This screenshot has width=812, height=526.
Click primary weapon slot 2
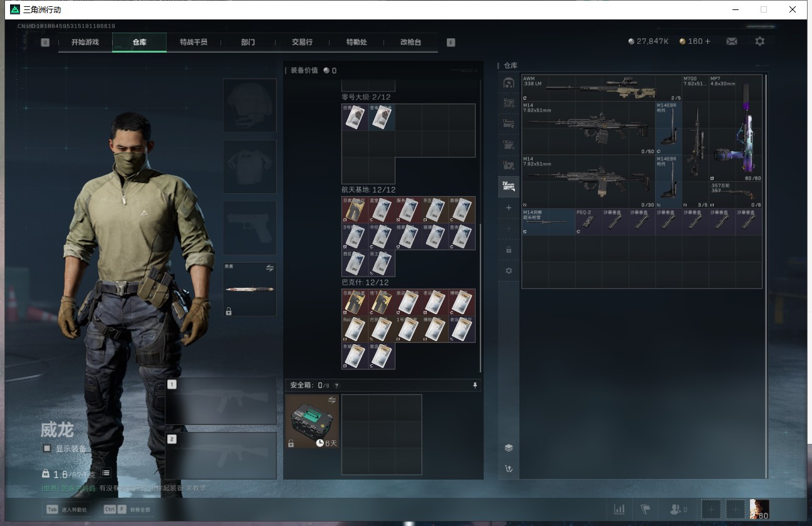coord(221,456)
